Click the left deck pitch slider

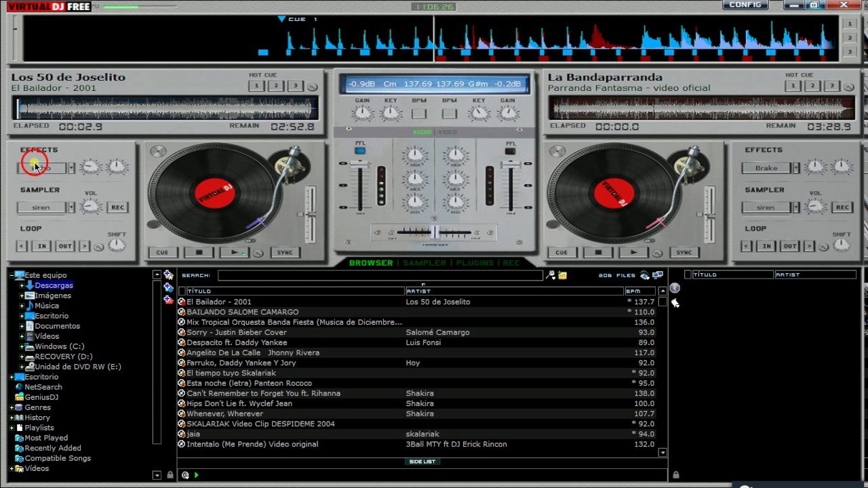[x=311, y=214]
